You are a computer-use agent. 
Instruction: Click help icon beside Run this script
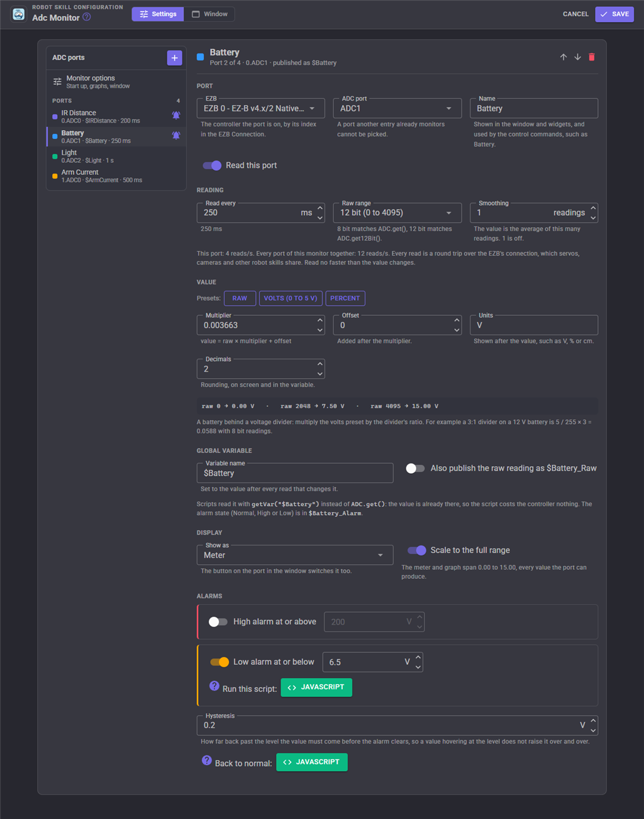coord(214,686)
